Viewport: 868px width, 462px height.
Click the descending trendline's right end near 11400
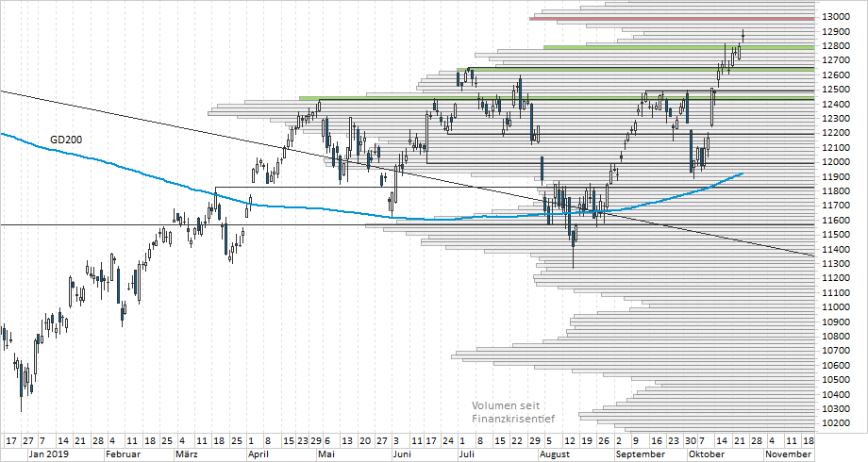810,254
